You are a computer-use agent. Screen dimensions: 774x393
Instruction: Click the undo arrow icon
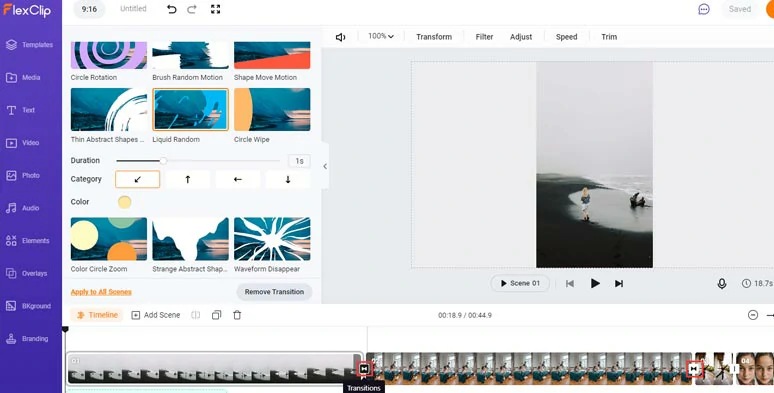tap(171, 9)
